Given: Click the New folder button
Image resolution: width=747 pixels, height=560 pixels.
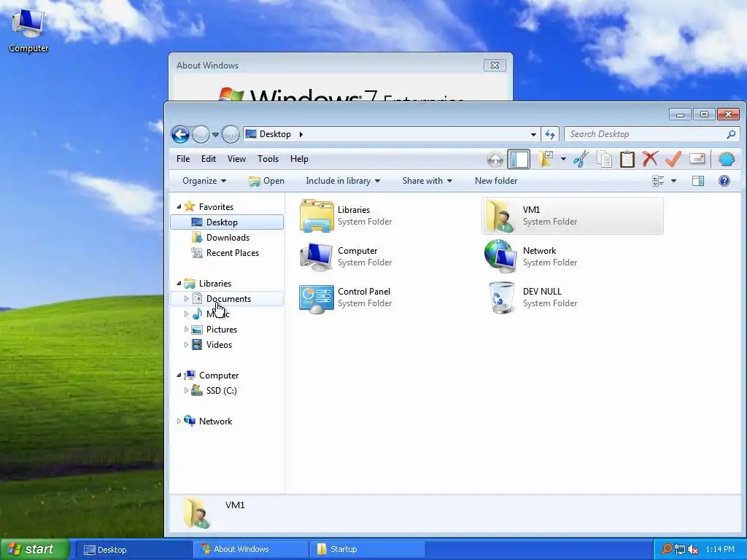Looking at the screenshot, I should coord(496,181).
